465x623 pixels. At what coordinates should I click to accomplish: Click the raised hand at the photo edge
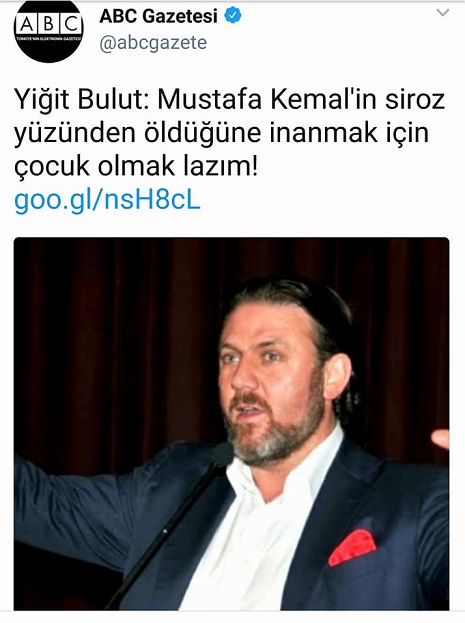click(440, 439)
